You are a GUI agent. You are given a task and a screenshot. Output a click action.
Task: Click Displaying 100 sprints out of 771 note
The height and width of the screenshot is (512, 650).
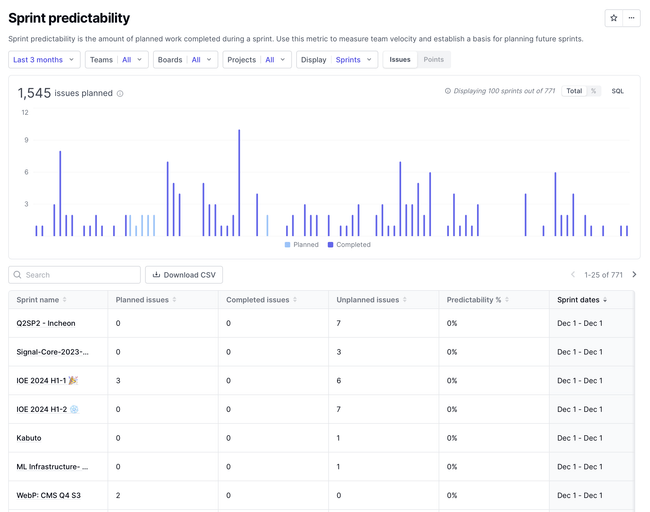tap(504, 91)
